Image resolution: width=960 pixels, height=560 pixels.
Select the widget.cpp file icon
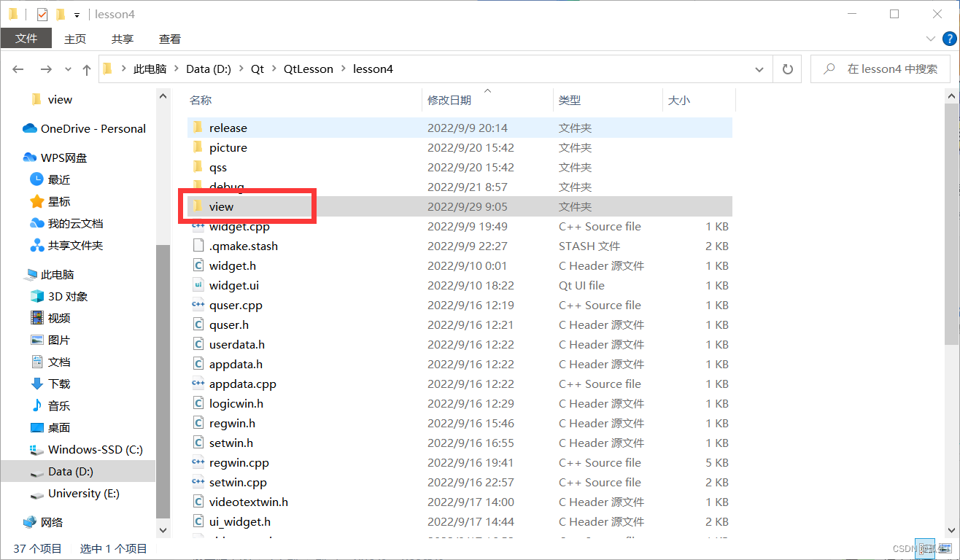pos(198,227)
